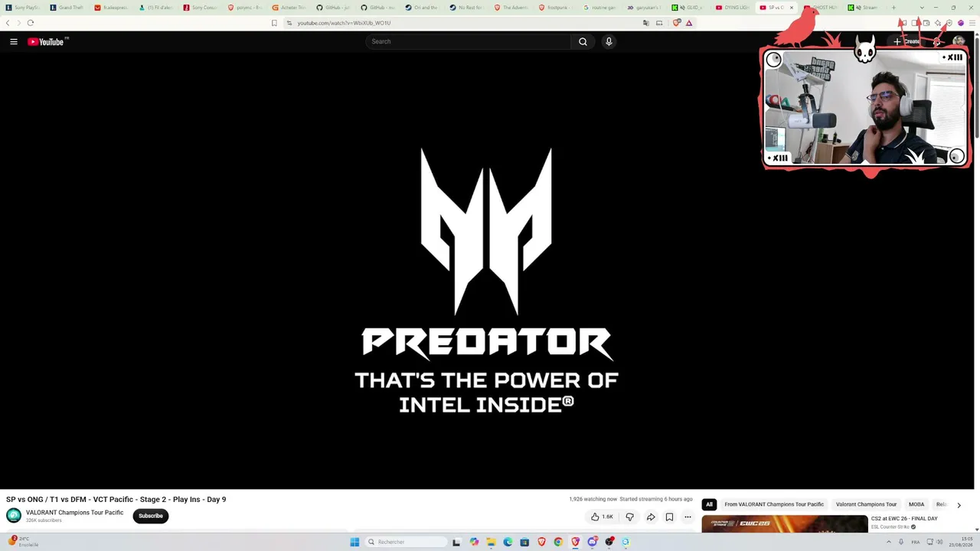Open Microsoft Edge from the taskbar

pos(508,542)
